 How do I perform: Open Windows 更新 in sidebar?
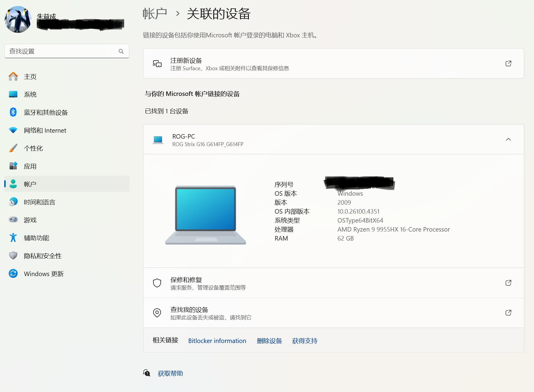[x=67, y=274]
